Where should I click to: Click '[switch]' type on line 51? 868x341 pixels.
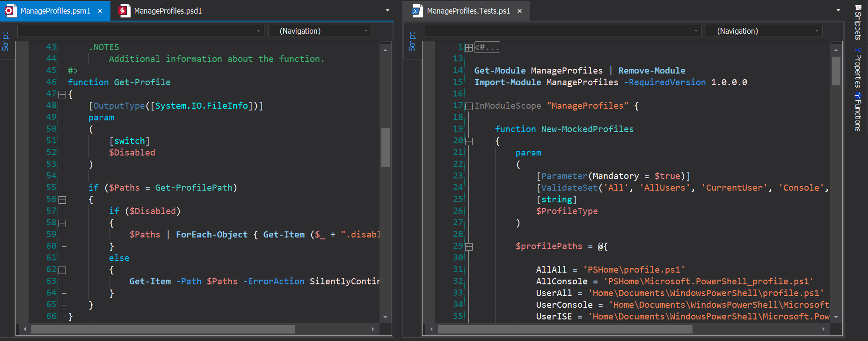pos(130,141)
